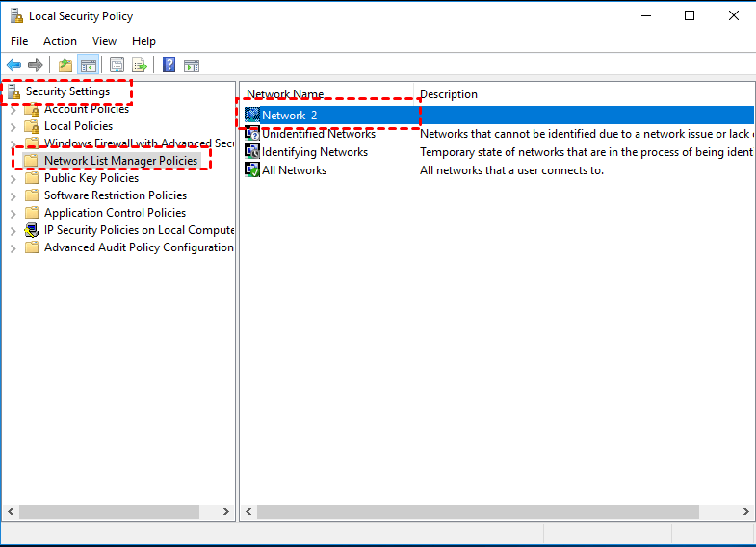Select the Network 2 entry
This screenshot has height=547, width=756.
289,115
